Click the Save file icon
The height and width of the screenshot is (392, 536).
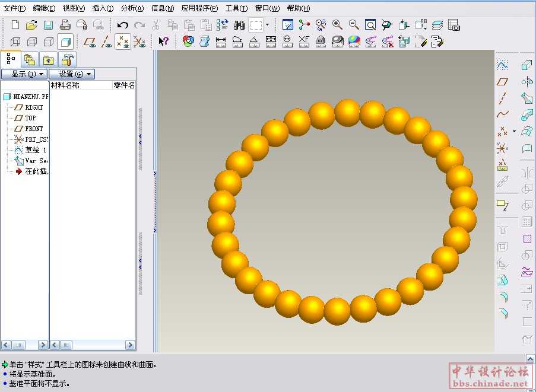click(49, 25)
